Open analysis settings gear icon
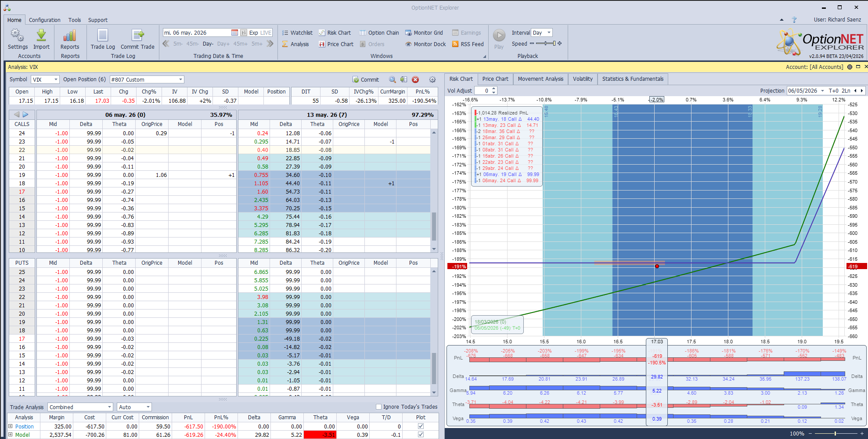 click(x=432, y=79)
